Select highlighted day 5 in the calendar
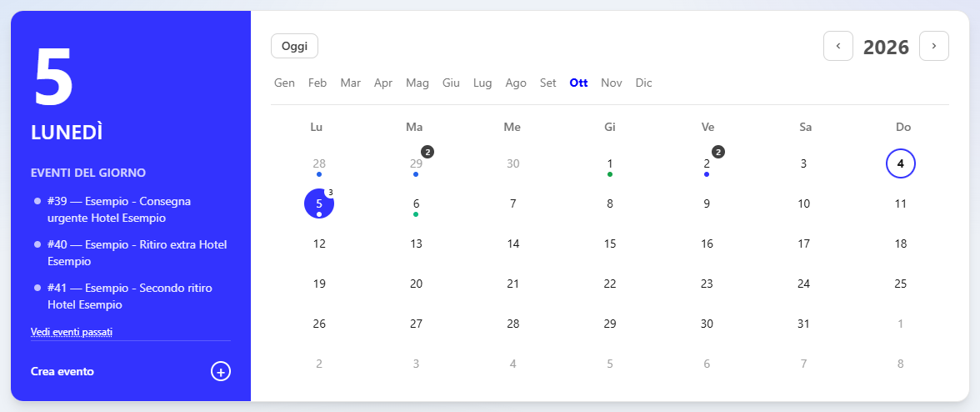980x412 pixels. click(x=318, y=203)
